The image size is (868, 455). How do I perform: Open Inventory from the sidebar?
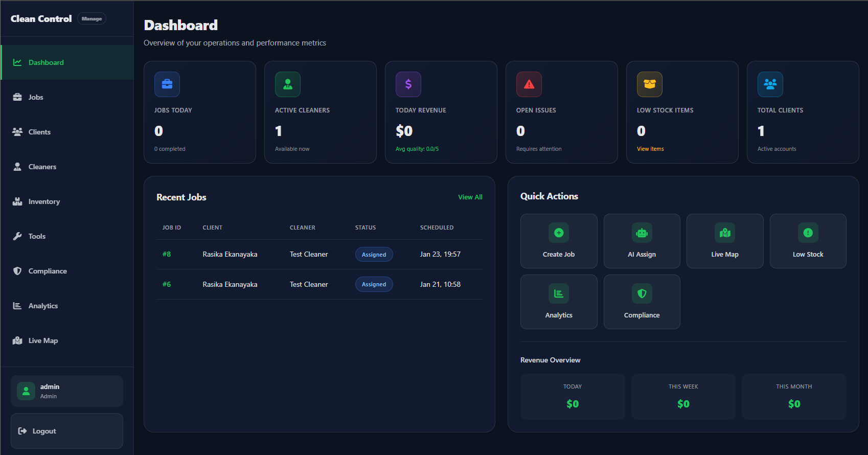coord(67,201)
